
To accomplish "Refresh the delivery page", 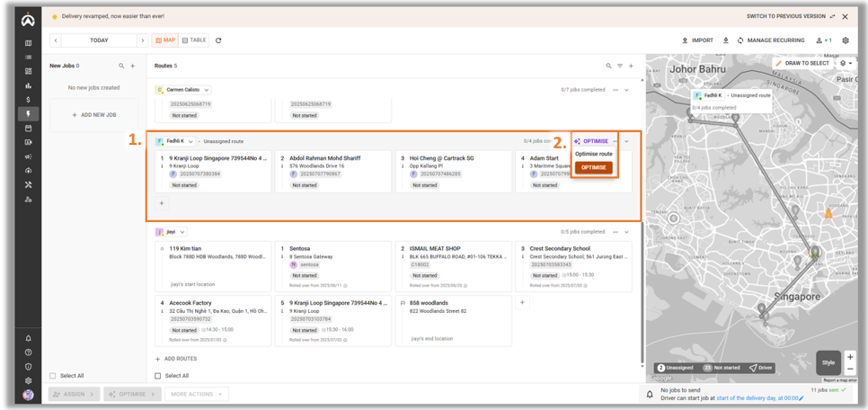I will 218,40.
